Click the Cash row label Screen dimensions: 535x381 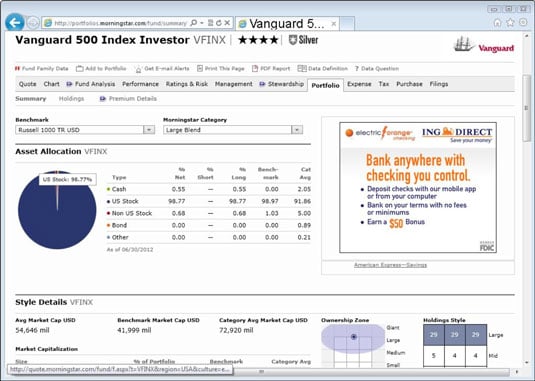[119, 189]
